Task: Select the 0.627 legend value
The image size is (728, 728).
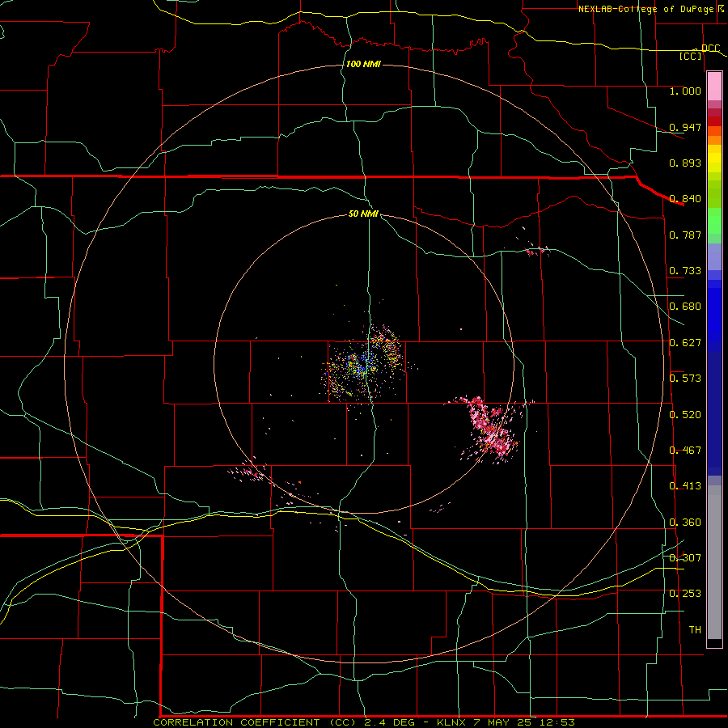Action: tap(685, 342)
